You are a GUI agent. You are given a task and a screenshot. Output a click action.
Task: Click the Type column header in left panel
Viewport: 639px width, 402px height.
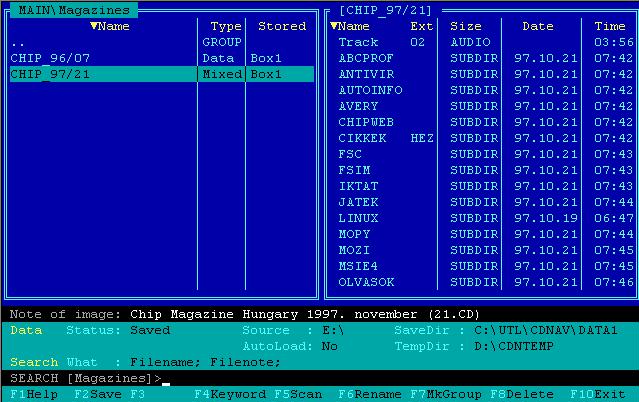pyautogui.click(x=226, y=27)
